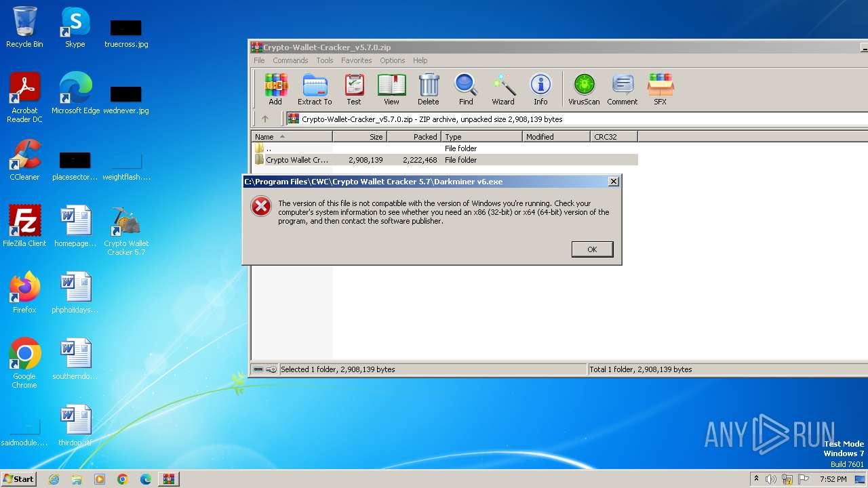
Task: Select the Recycle Bin desktop icon
Action: (24, 27)
